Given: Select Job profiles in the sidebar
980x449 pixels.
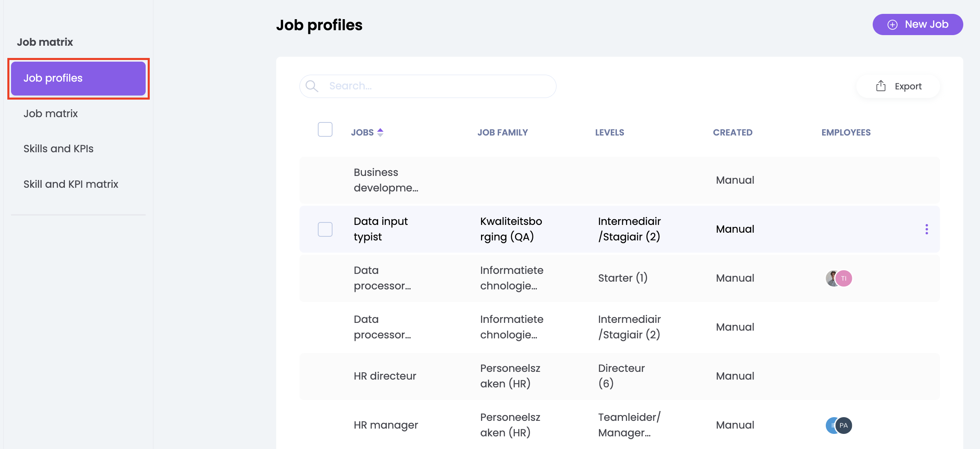Looking at the screenshot, I should coord(78,78).
